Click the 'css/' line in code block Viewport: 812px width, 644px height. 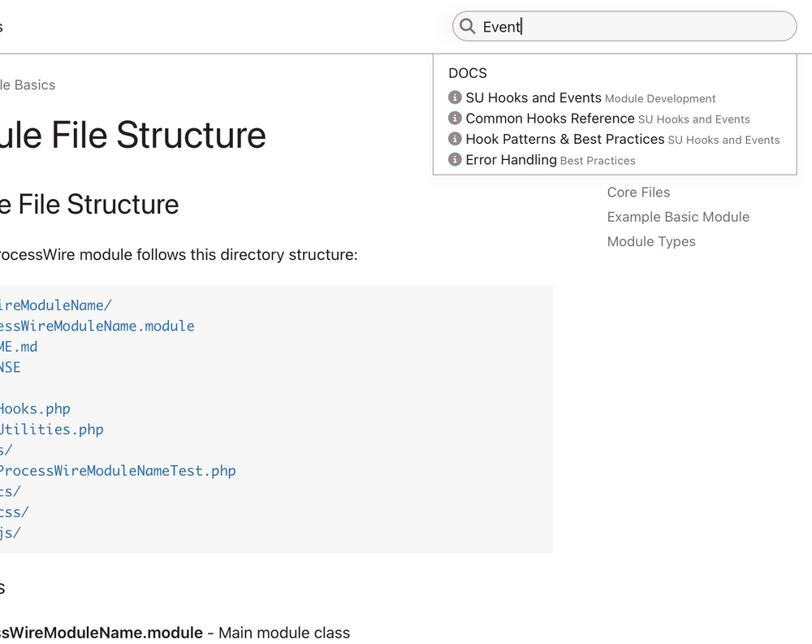pyautogui.click(x=15, y=512)
